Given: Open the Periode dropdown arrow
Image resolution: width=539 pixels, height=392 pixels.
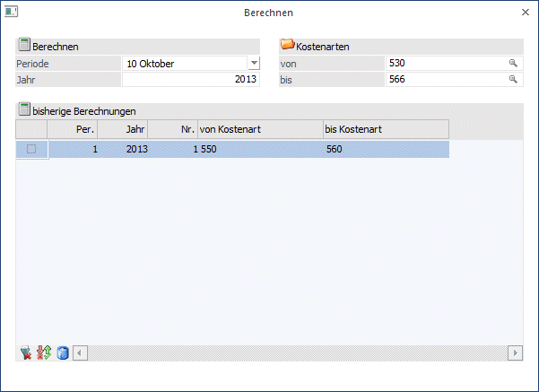Looking at the screenshot, I should point(253,64).
